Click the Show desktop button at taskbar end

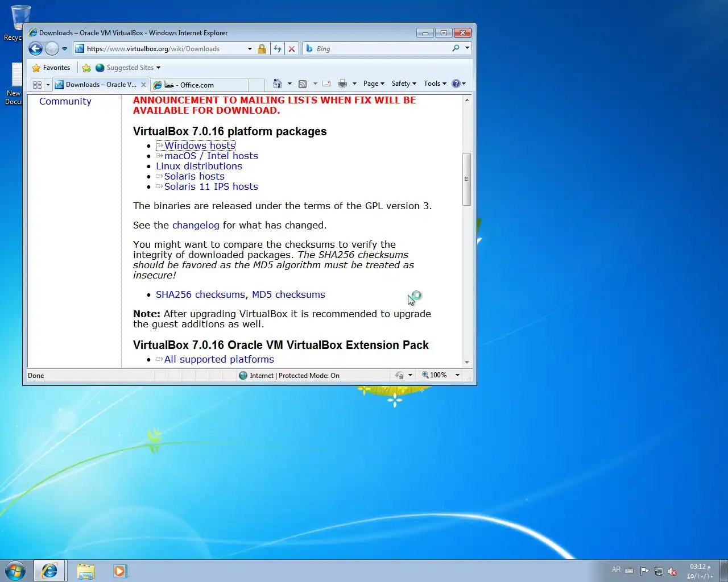point(723,571)
